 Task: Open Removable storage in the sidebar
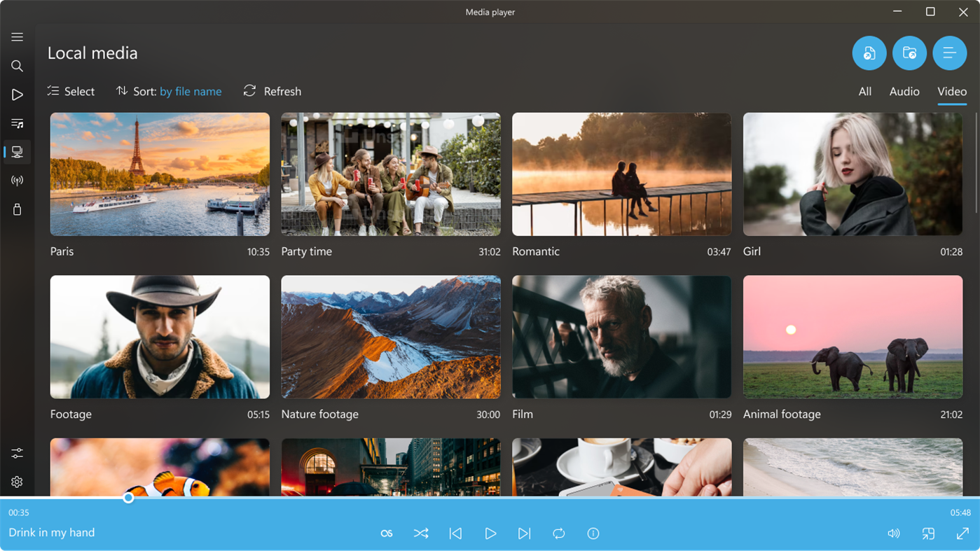click(17, 209)
